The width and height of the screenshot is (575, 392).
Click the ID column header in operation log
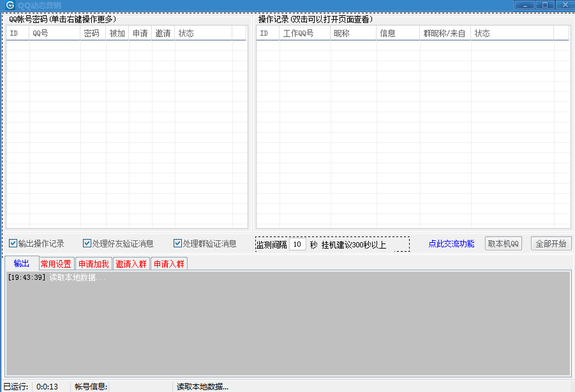tap(267, 33)
